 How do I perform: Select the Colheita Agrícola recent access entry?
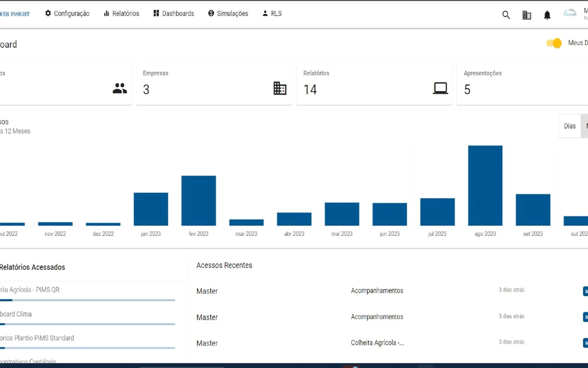377,343
